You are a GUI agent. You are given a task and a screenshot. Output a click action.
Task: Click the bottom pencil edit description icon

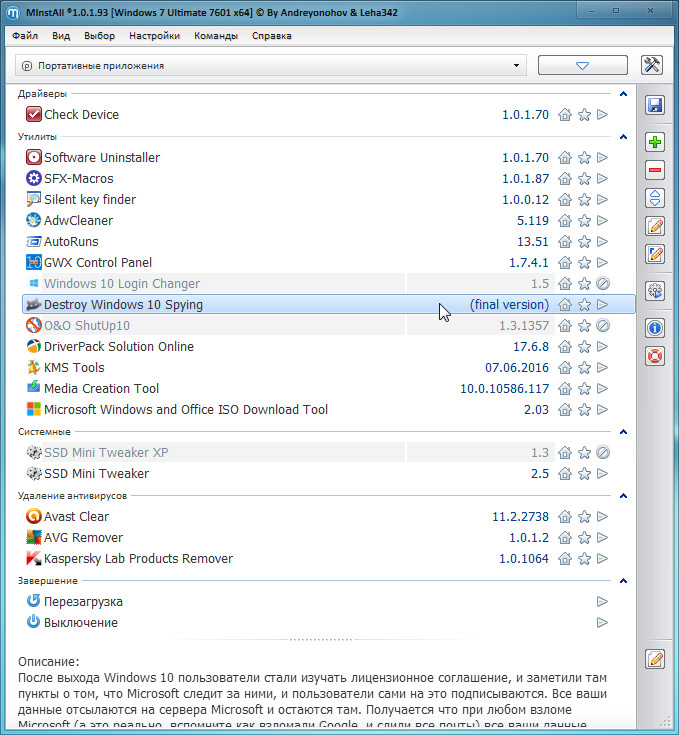pyautogui.click(x=655, y=659)
